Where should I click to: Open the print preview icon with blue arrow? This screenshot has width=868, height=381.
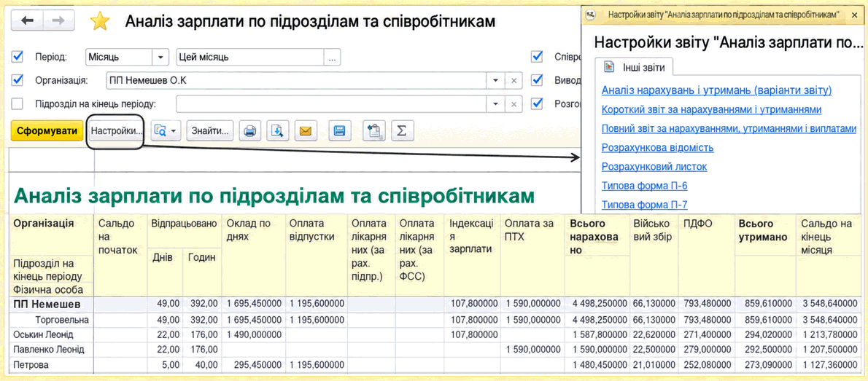tap(277, 131)
